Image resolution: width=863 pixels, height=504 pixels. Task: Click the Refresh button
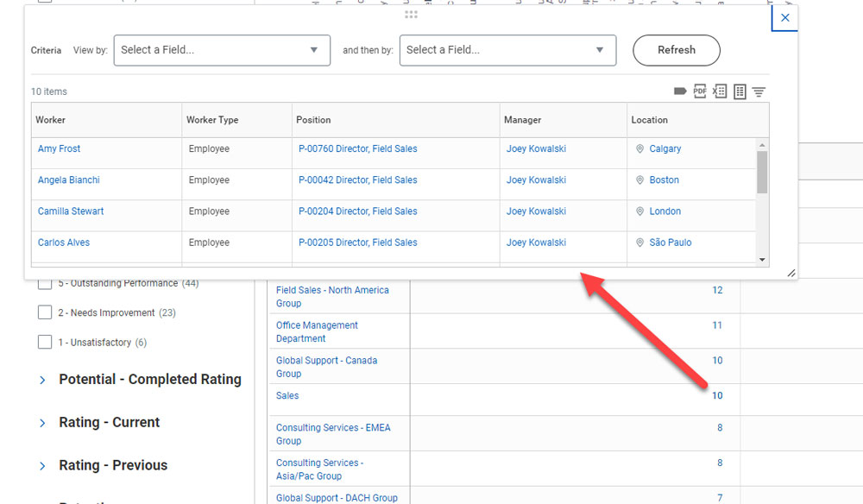click(677, 50)
